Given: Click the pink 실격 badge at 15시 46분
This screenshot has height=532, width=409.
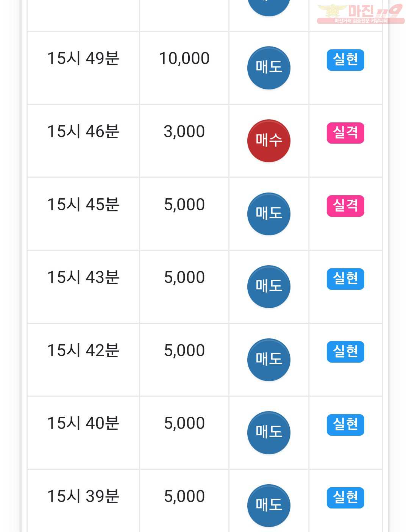Looking at the screenshot, I should [345, 133].
